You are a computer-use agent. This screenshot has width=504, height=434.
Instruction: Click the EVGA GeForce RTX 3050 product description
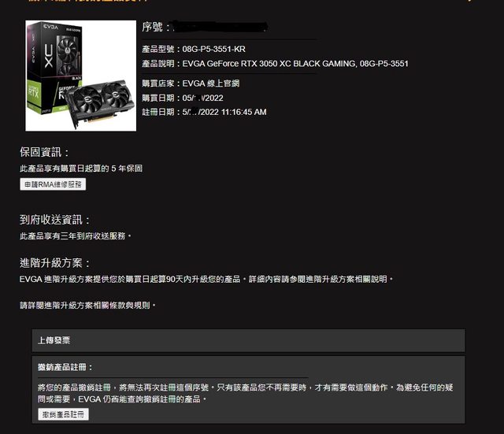pyautogui.click(x=295, y=64)
